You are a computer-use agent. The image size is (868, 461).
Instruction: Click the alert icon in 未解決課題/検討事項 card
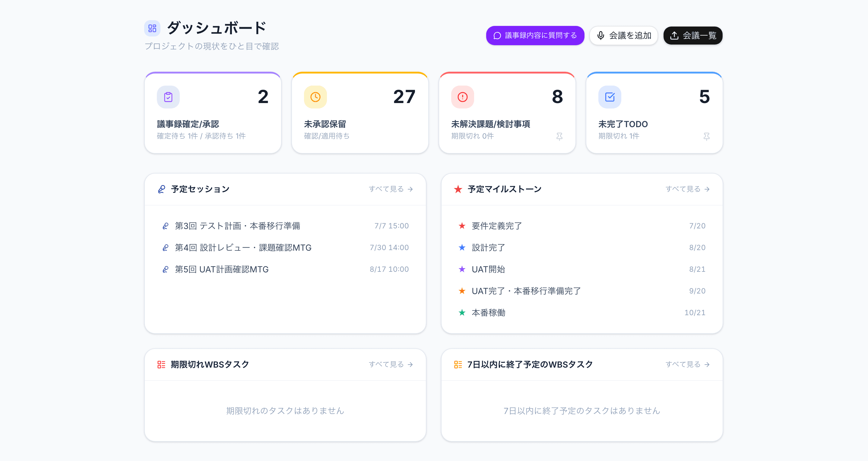coord(463,97)
